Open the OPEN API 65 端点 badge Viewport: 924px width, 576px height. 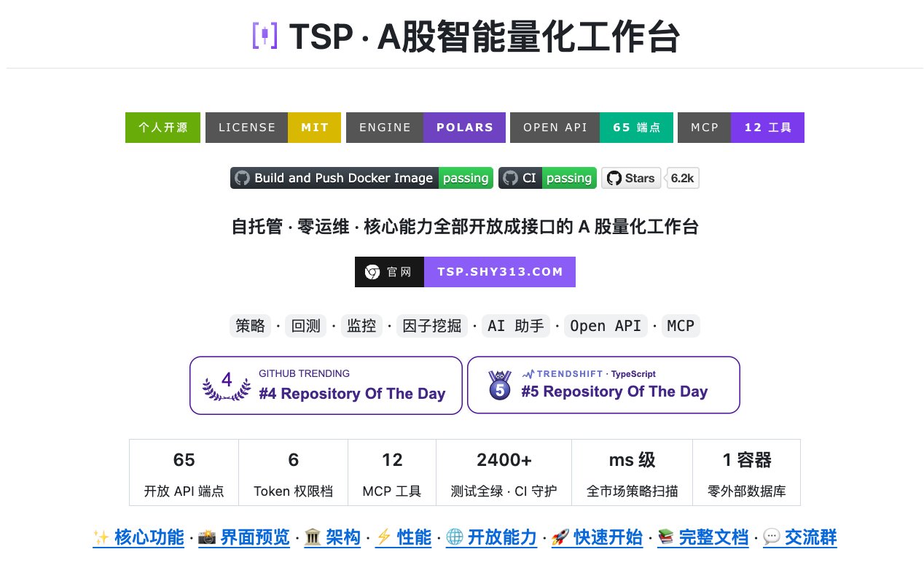pos(591,128)
